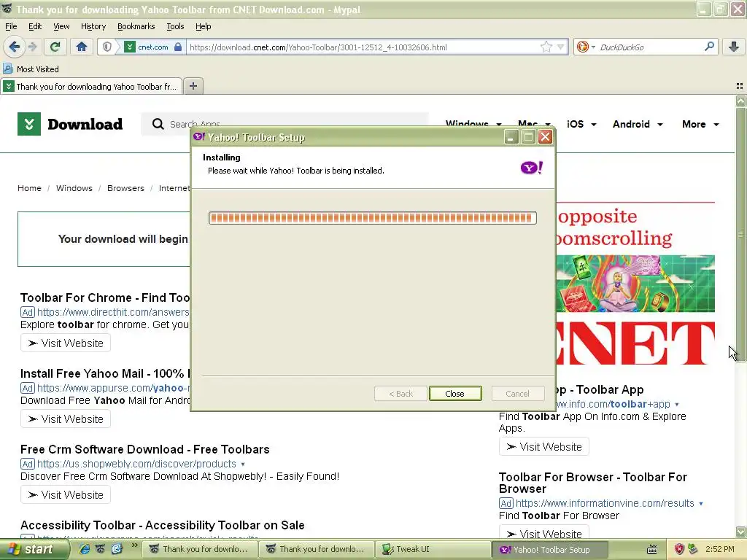The width and height of the screenshot is (747, 560).
Task: Click the installation progress bar
Action: [373, 218]
